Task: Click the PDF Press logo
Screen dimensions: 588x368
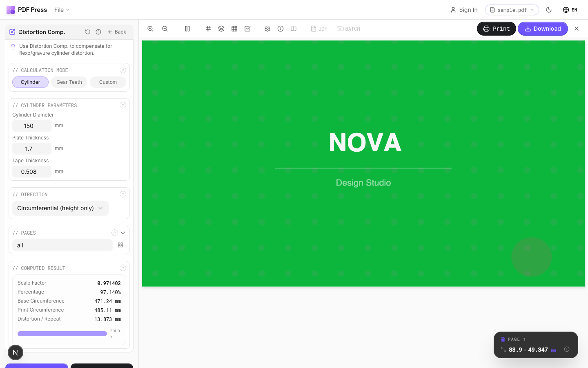Action: tap(27, 10)
